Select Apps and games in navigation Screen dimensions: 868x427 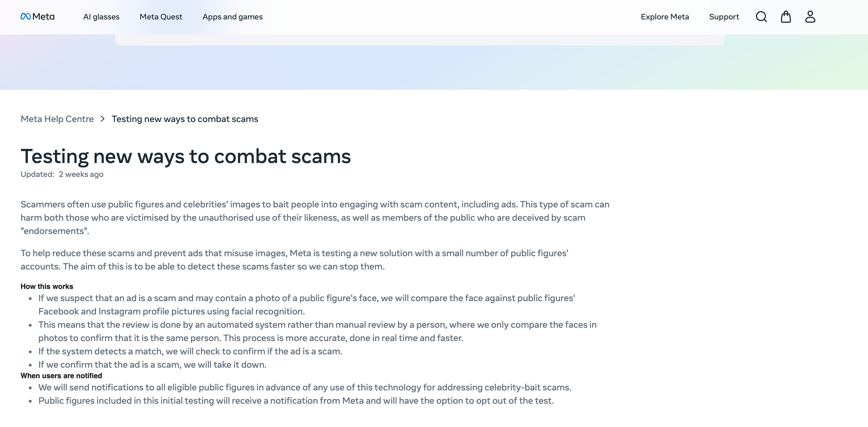[232, 17]
